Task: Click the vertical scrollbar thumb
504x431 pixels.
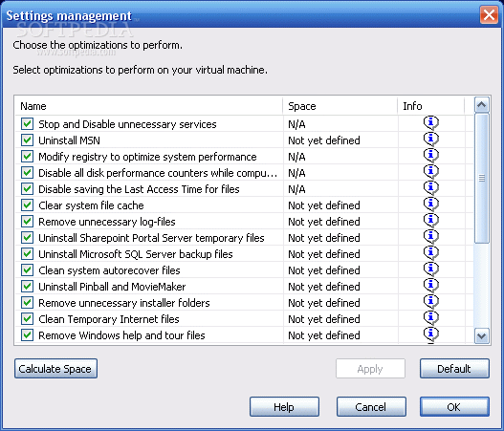Action: pyautogui.click(x=481, y=178)
